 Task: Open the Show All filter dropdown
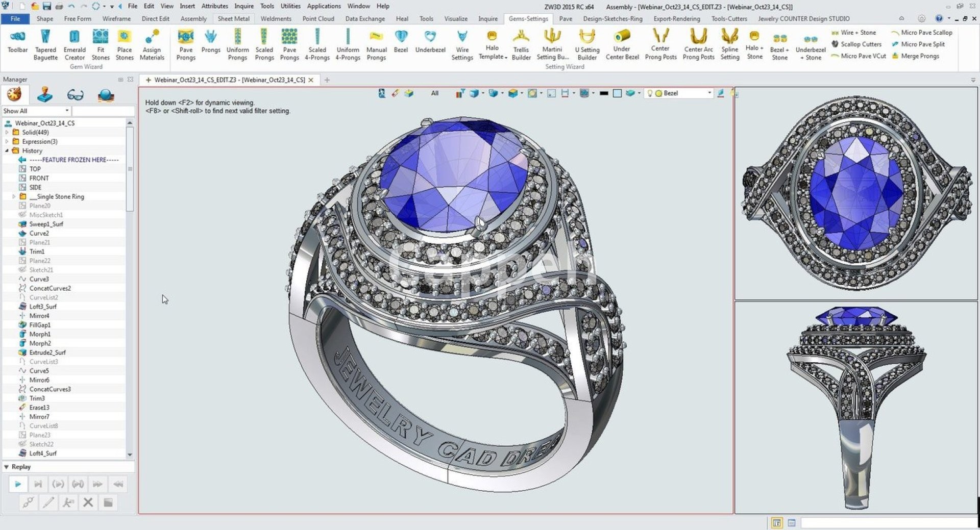click(67, 111)
